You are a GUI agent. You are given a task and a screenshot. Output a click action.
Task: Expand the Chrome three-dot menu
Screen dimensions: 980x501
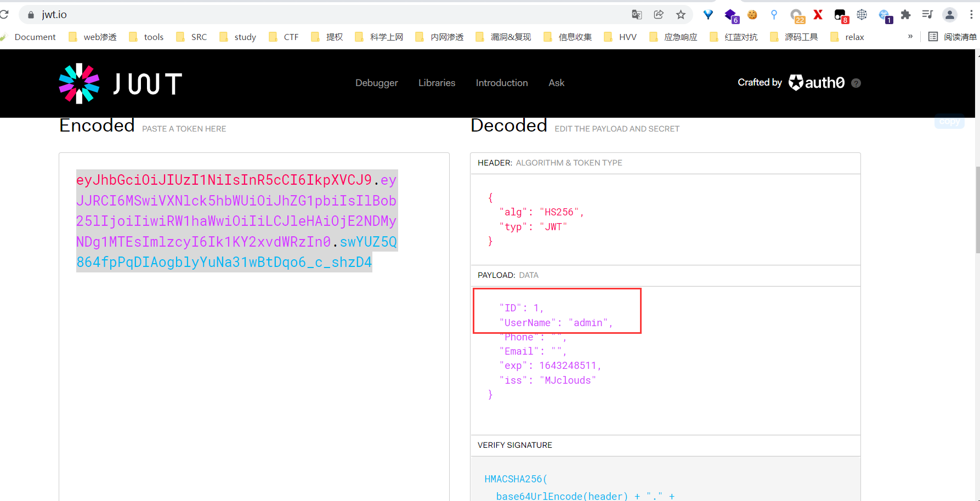[x=972, y=15]
